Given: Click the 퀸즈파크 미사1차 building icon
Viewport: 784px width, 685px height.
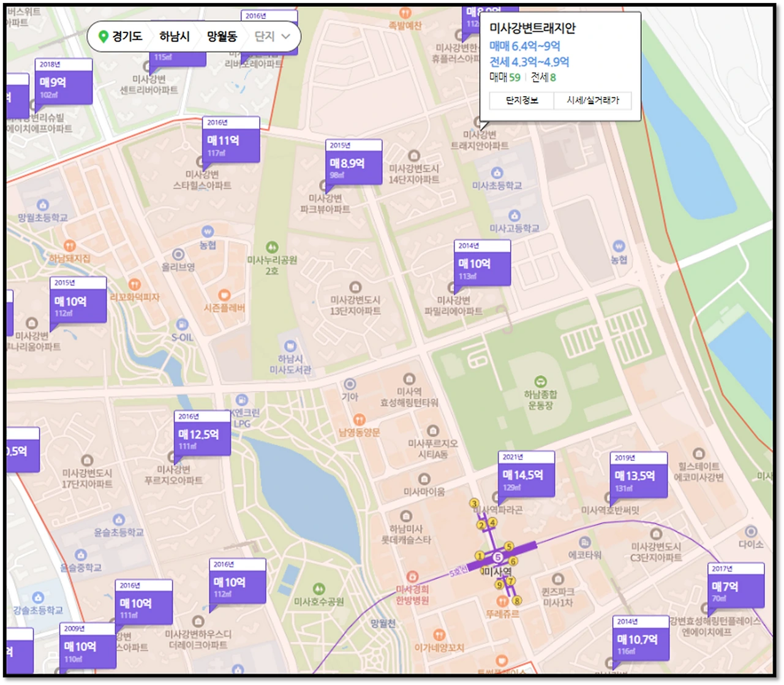Looking at the screenshot, I should 557,579.
